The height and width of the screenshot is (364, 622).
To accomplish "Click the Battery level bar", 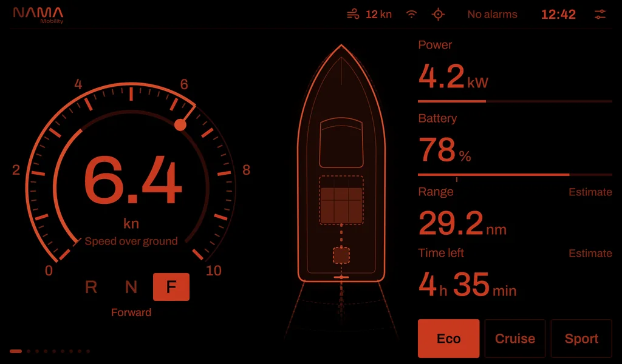I will (x=515, y=175).
